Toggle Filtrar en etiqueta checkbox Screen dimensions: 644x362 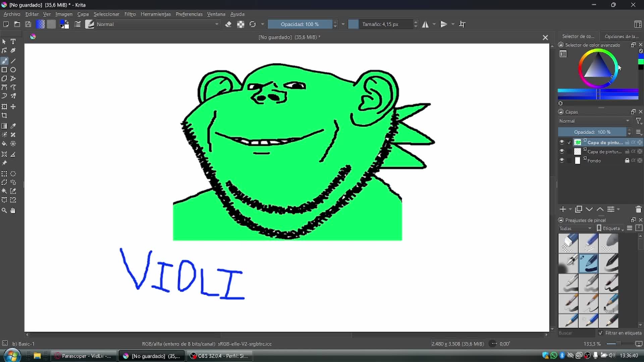pos(600,333)
